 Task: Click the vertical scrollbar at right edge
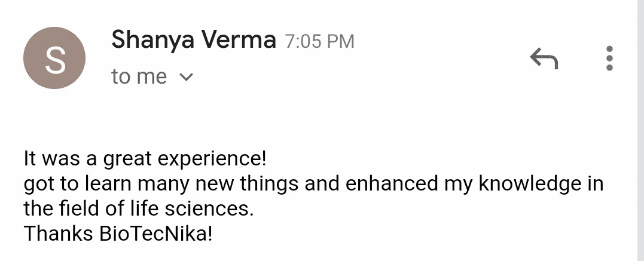click(x=640, y=130)
